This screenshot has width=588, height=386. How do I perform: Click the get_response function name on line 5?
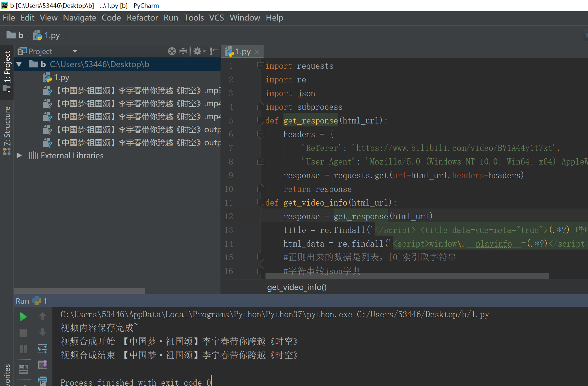(x=310, y=121)
